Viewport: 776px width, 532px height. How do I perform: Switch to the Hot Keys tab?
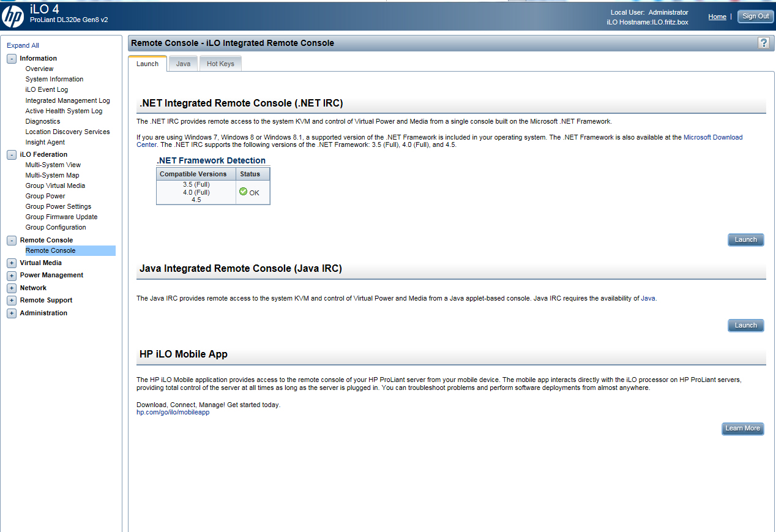click(x=220, y=64)
